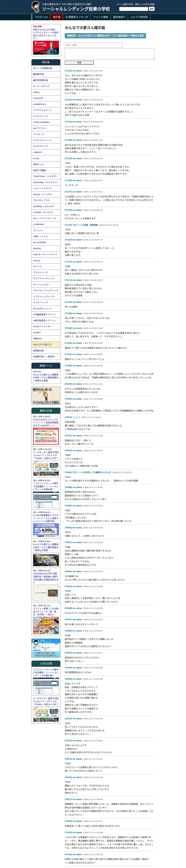Click reply reference 6920 in post 7122
Image resolution: width=186 pixels, height=868 pixels.
tap(68, 245)
